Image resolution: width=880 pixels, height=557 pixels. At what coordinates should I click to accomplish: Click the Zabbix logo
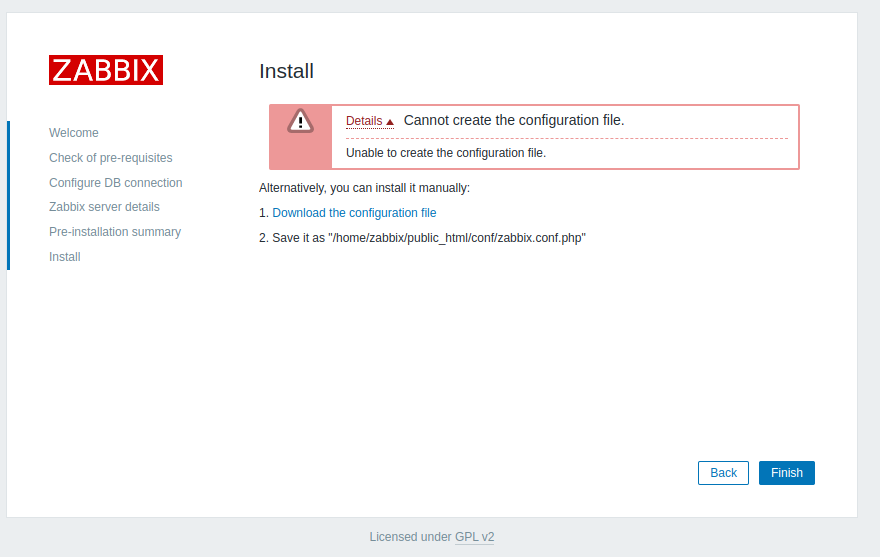click(106, 70)
